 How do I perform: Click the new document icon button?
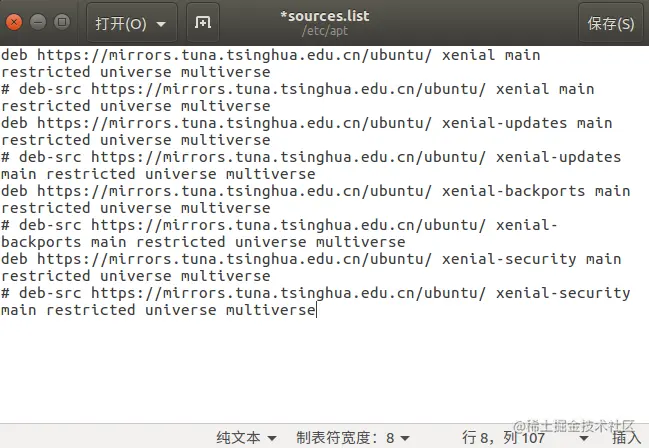(203, 22)
